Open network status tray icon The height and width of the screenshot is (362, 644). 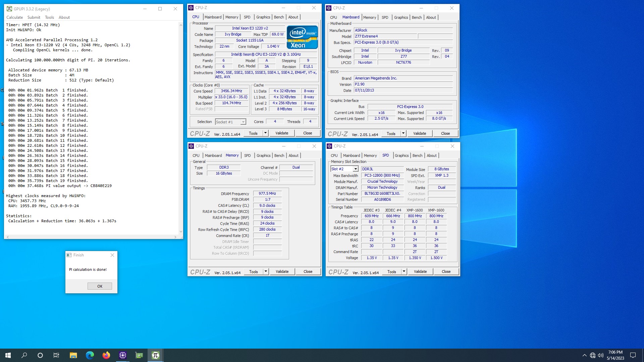point(593,355)
